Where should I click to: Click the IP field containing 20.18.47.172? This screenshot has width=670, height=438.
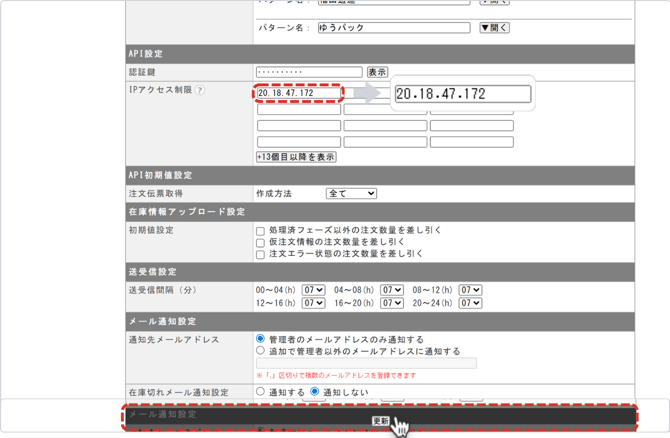click(x=298, y=93)
